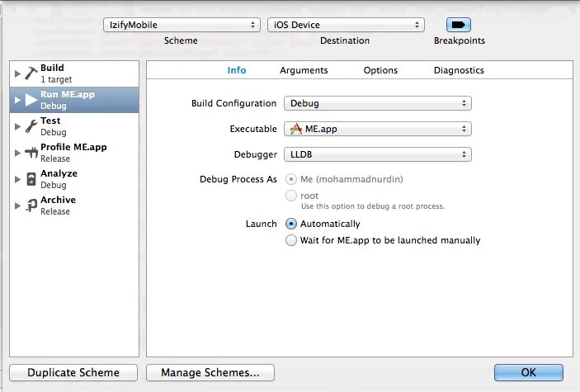The image size is (580, 392).
Task: Click the '1 target' text under Build
Action: [x=56, y=79]
